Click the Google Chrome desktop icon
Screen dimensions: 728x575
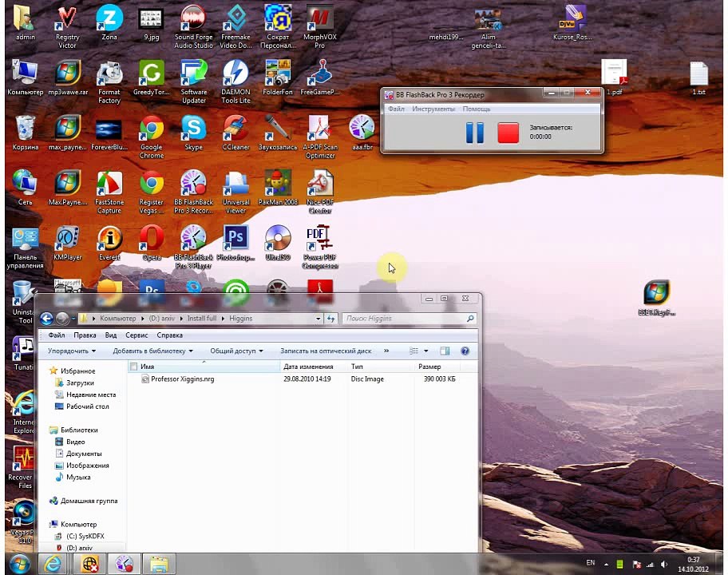(x=152, y=137)
